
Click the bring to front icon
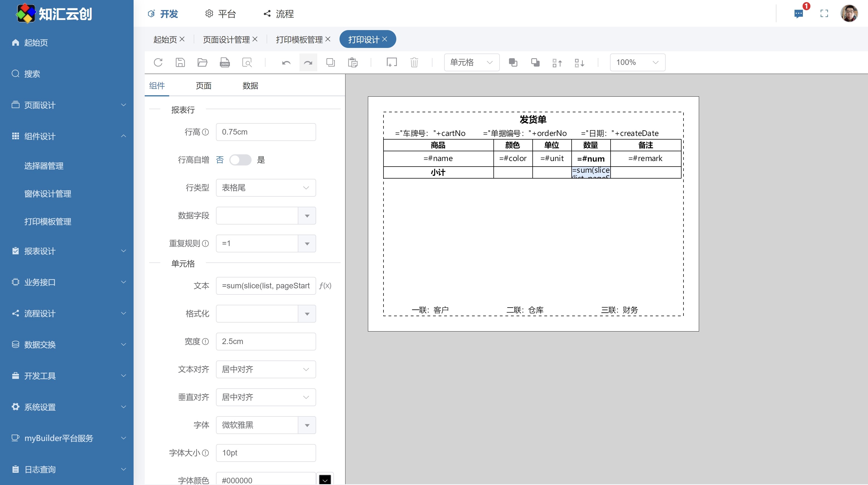click(x=513, y=62)
